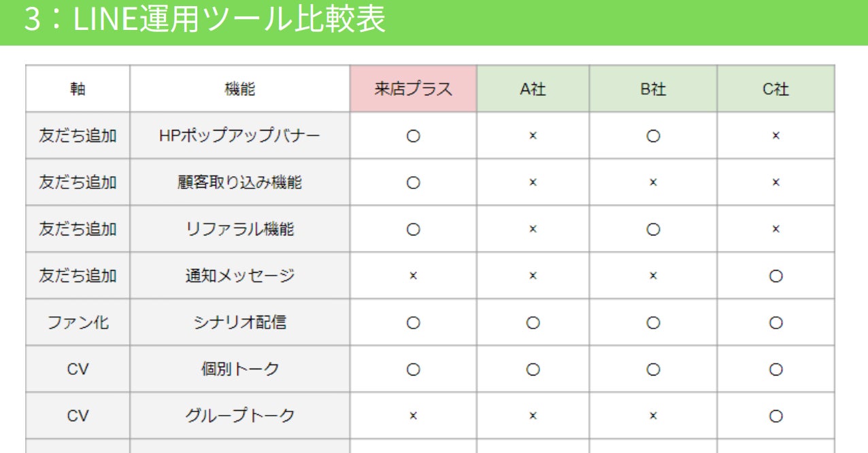Click the circle mark for 来店プラス in HPポップアップバナー row

(413, 136)
